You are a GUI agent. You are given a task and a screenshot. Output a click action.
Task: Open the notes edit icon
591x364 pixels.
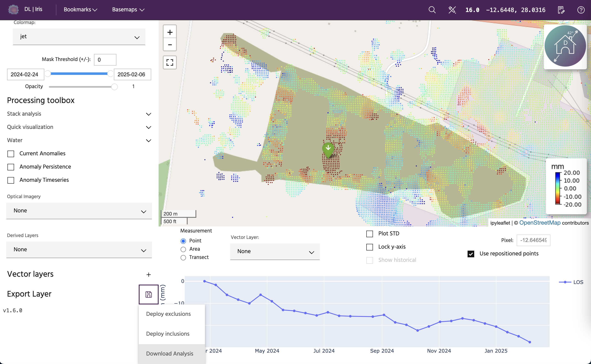(561, 10)
